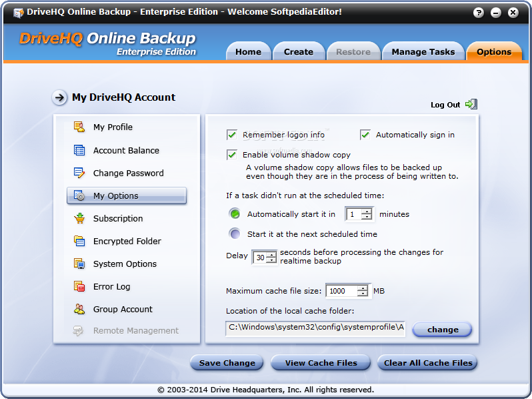Click the Error Log icon
Screen dimensions: 532x399
point(79,287)
